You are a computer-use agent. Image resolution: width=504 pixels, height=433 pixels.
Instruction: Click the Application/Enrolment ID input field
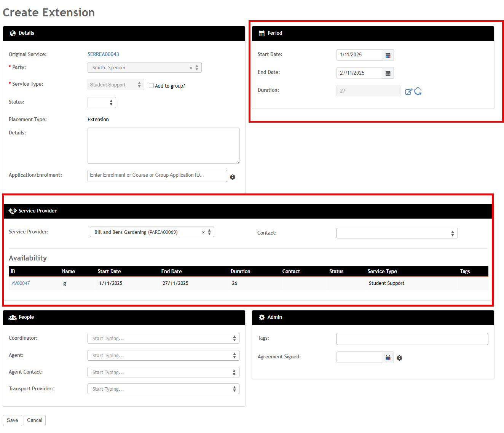[157, 176]
